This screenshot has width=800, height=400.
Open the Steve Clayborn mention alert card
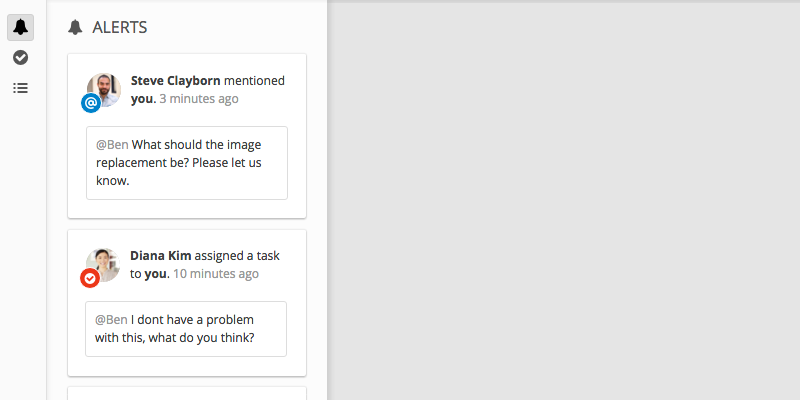coord(187,136)
